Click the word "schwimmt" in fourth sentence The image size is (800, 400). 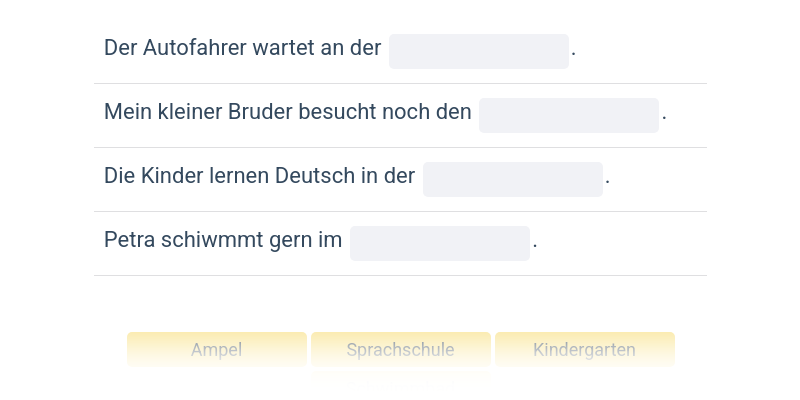208,241
